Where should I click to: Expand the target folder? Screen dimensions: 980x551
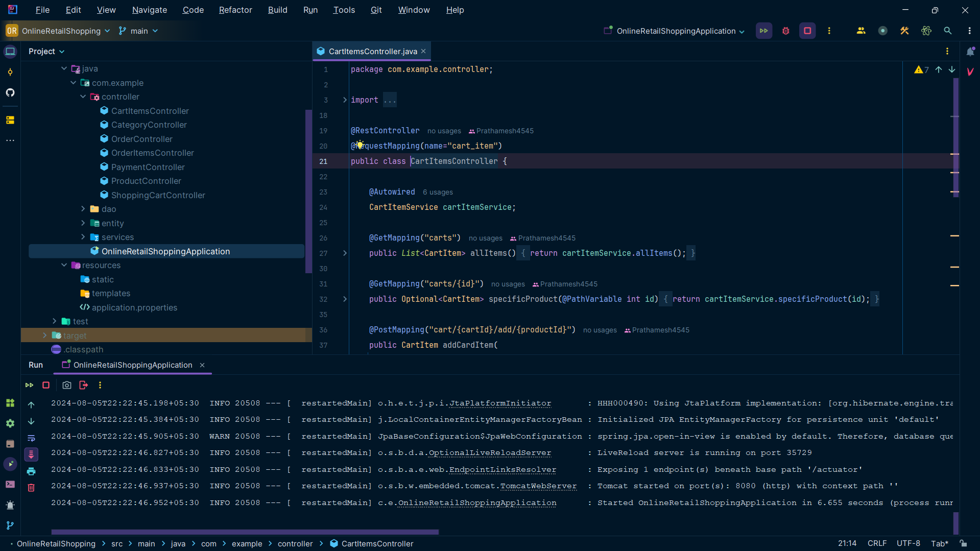point(44,336)
